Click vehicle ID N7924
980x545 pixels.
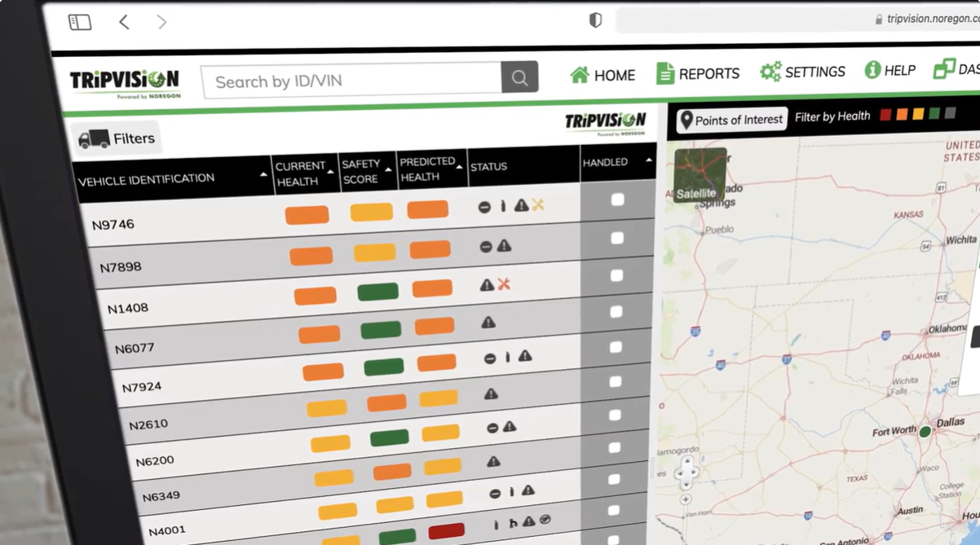(142, 387)
